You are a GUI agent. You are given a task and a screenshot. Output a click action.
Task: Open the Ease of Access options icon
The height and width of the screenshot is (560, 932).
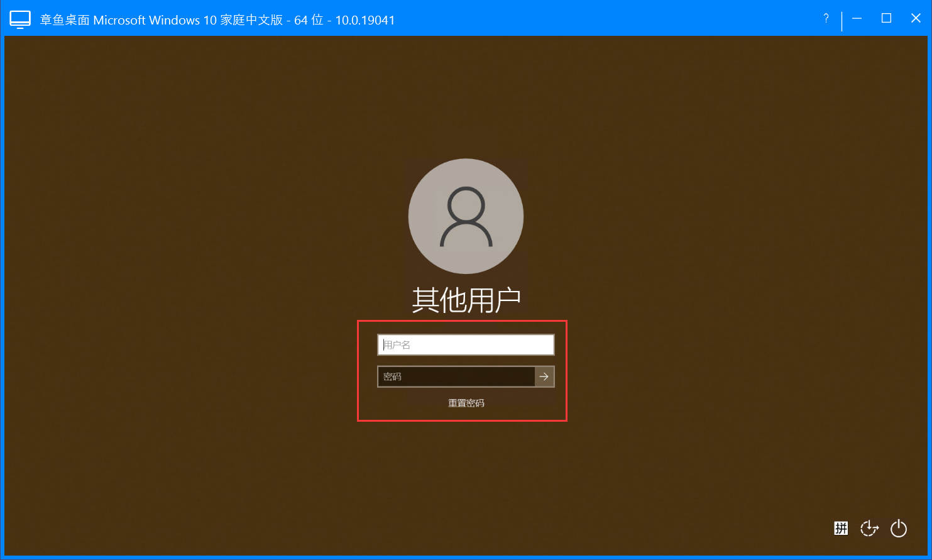[869, 528]
